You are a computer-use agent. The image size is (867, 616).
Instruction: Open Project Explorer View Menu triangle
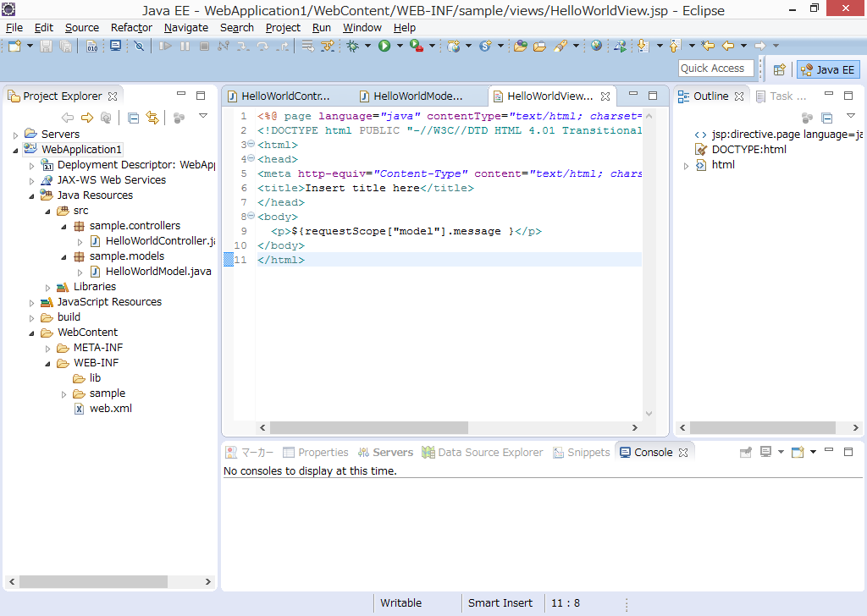point(203,116)
